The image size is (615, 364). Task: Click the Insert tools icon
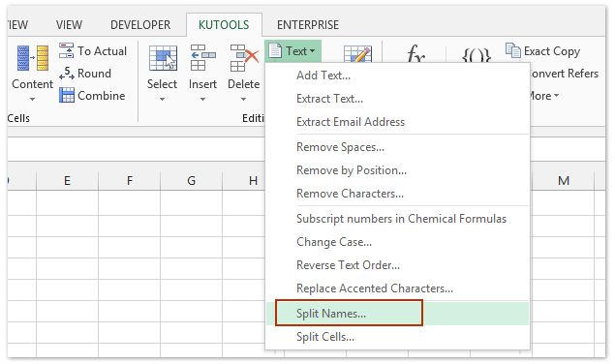pyautogui.click(x=202, y=58)
